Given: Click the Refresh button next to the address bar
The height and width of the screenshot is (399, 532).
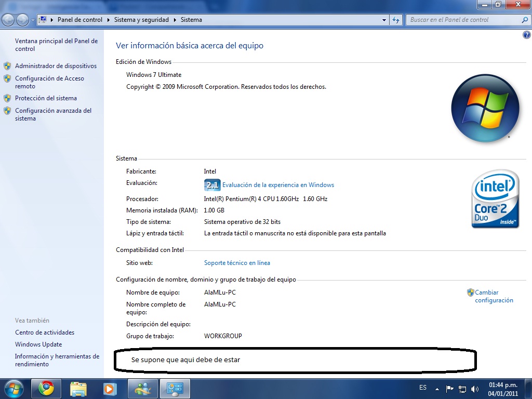Looking at the screenshot, I should click(395, 20).
